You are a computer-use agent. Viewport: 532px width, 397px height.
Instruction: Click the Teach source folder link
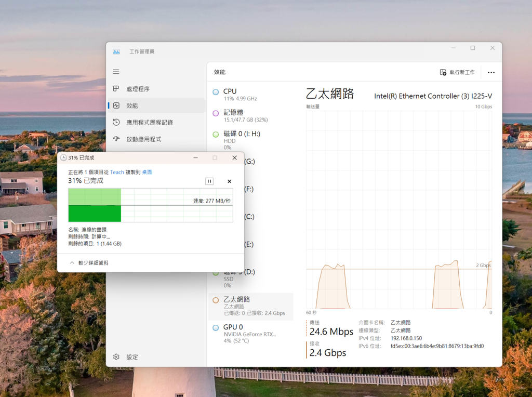pos(117,172)
